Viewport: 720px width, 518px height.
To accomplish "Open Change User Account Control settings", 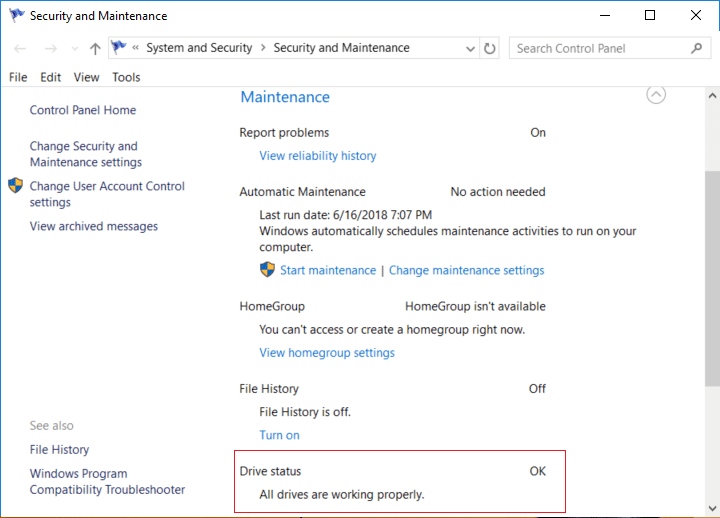I will (x=107, y=194).
